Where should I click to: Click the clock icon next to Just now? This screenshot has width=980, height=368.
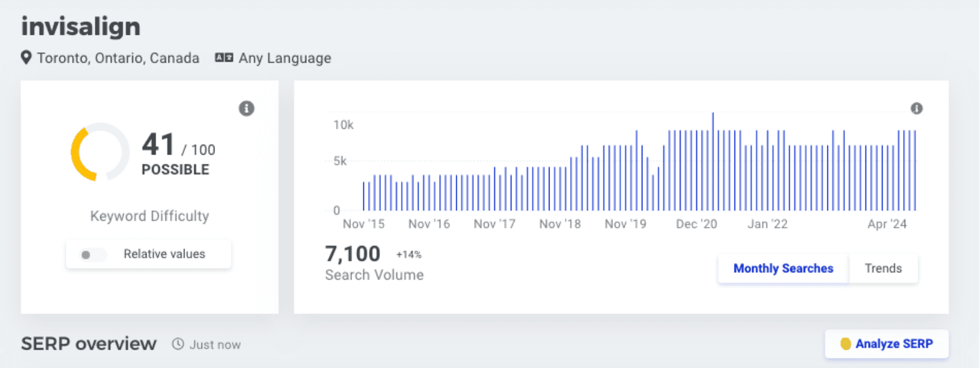pos(178,344)
